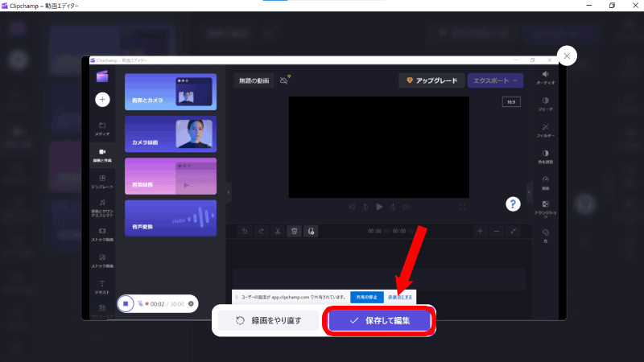Collapse the left panel with the chevron
The height and width of the screenshot is (362, 644).
coord(229,192)
